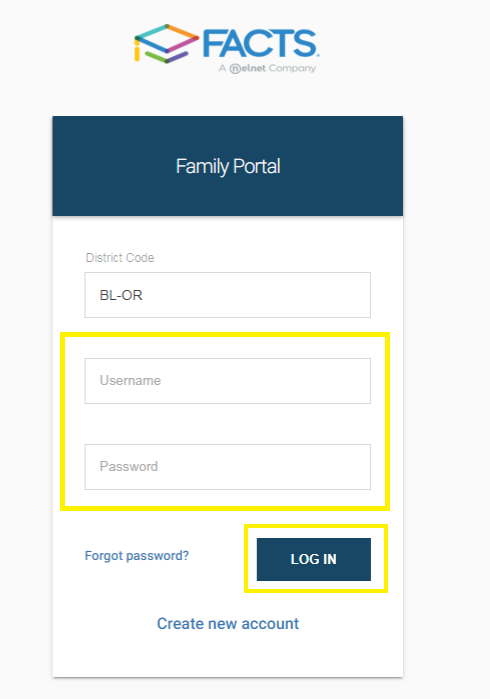Viewport: 490px width, 699px height.
Task: Click blank white area below Create new account
Action: click(x=228, y=655)
